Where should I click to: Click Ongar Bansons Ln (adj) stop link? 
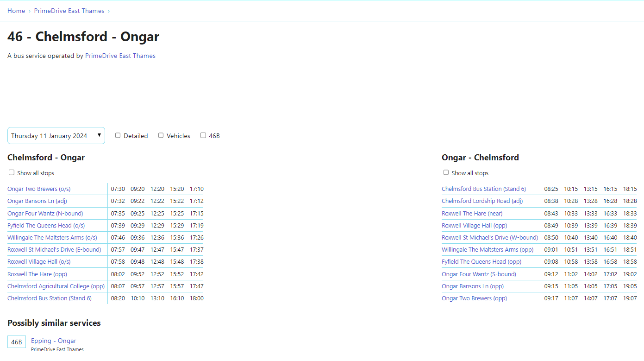pyautogui.click(x=38, y=201)
